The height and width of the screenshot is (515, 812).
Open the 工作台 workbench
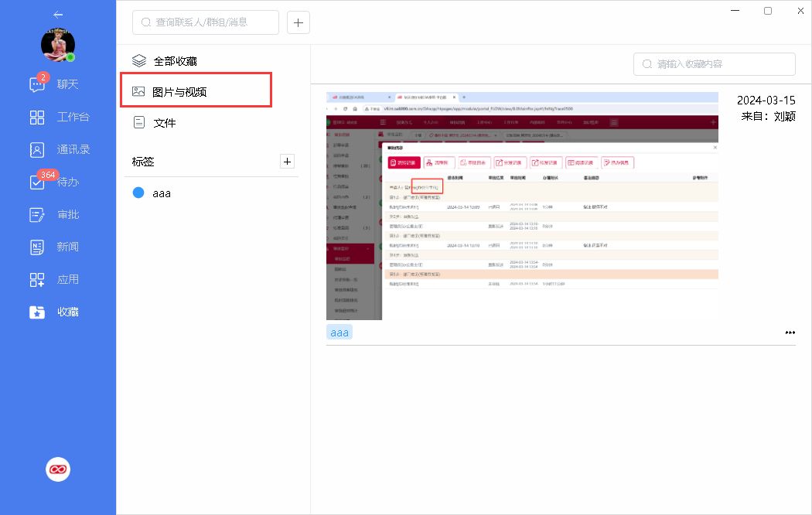point(59,117)
